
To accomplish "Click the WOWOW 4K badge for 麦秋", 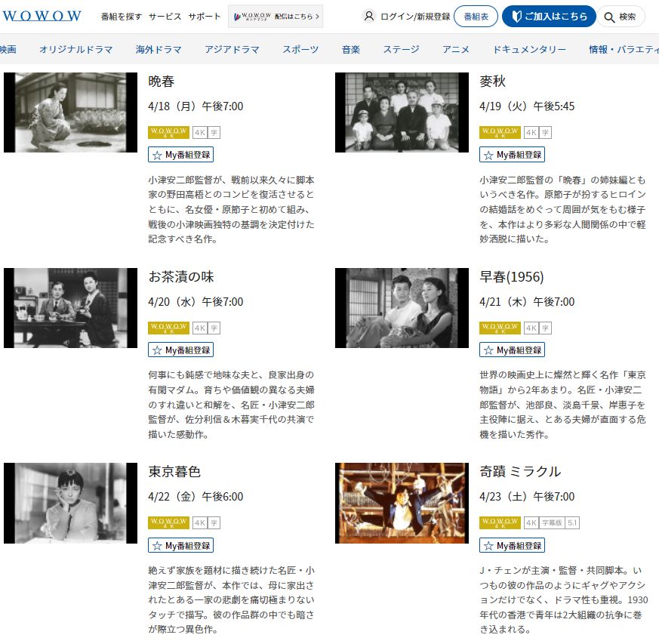I will (500, 132).
